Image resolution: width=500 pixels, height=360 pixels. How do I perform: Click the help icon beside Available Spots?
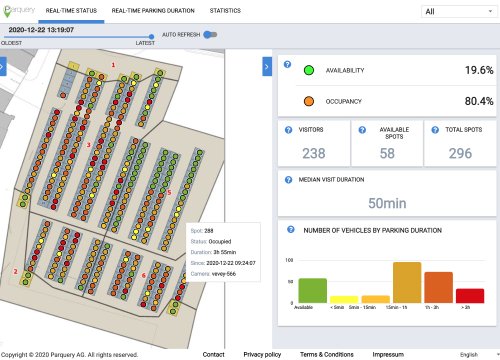coord(362,130)
